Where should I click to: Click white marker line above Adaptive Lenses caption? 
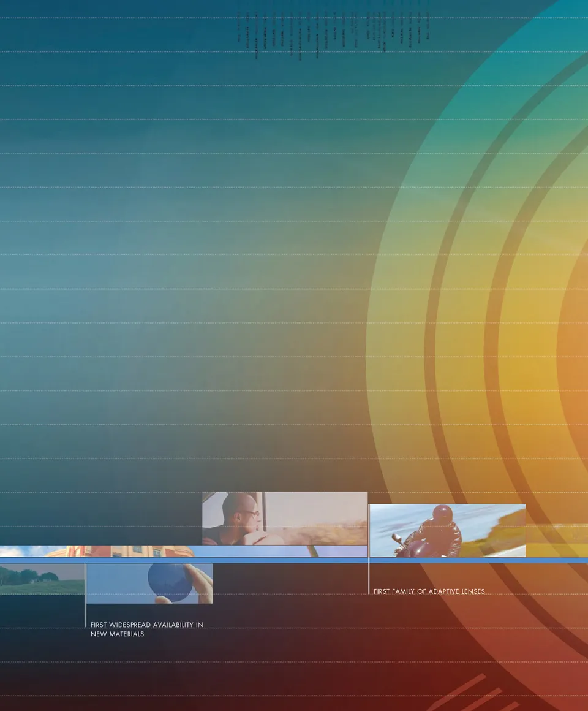(369, 576)
